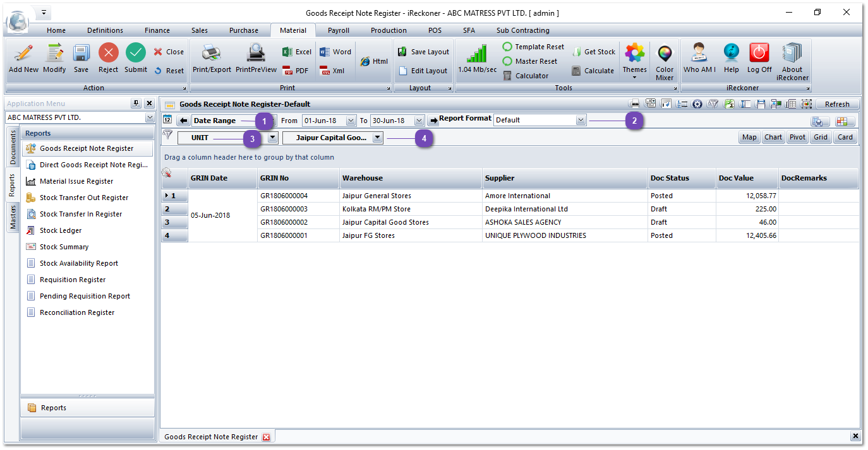868x450 pixels.
Task: Open the Color Mixer tool
Action: point(665,54)
